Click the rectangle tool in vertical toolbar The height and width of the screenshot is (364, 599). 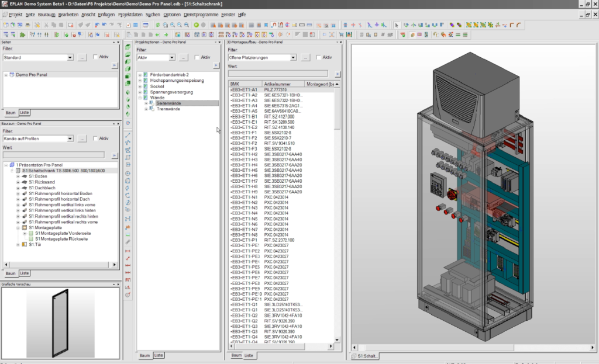(x=128, y=157)
